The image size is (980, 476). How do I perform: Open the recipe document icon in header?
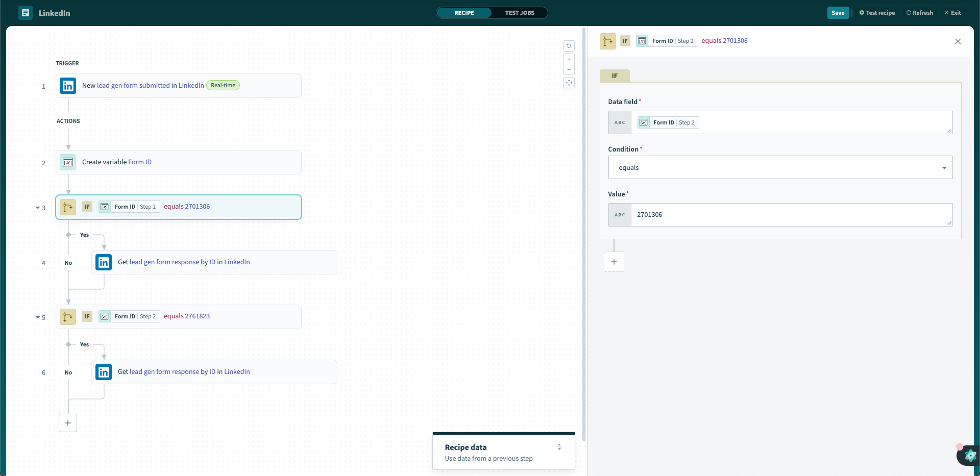(x=26, y=13)
